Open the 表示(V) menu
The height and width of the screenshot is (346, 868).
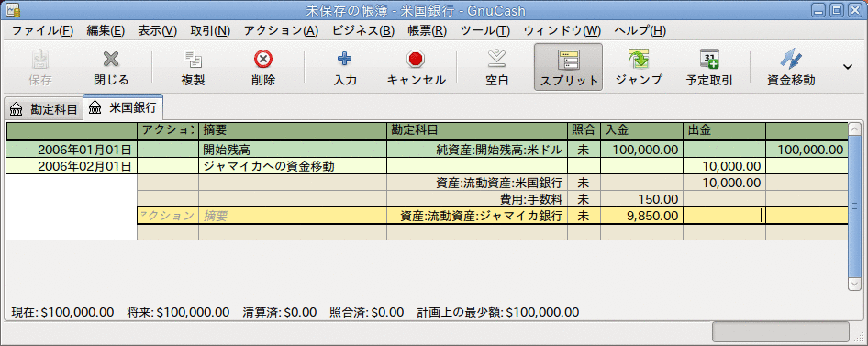click(x=157, y=30)
